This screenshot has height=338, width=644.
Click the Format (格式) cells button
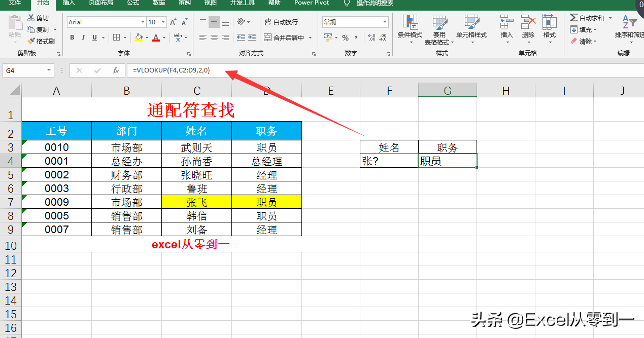(550, 29)
